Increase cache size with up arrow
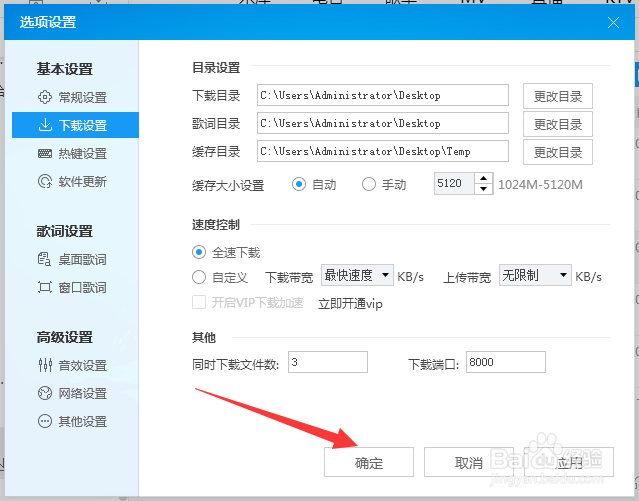 (x=483, y=178)
